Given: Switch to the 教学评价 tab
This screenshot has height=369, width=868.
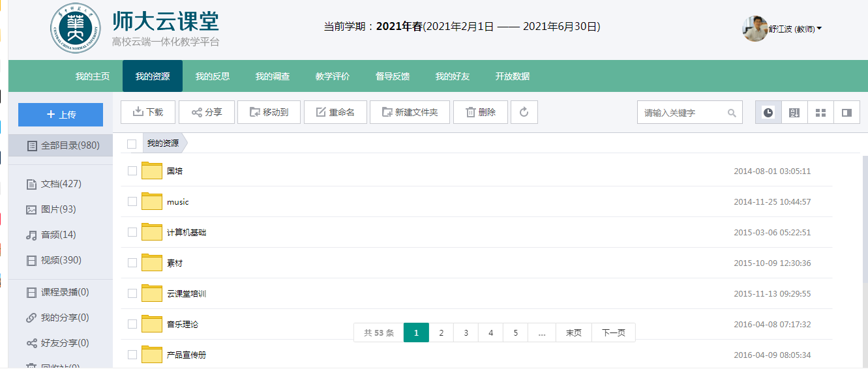Looking at the screenshot, I should [x=333, y=76].
